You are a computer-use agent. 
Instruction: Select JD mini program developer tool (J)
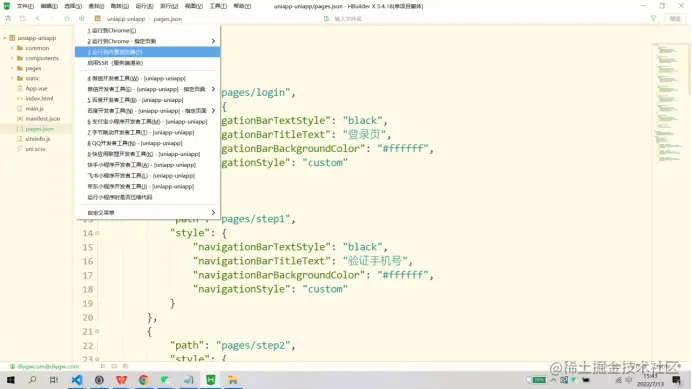[147, 186]
